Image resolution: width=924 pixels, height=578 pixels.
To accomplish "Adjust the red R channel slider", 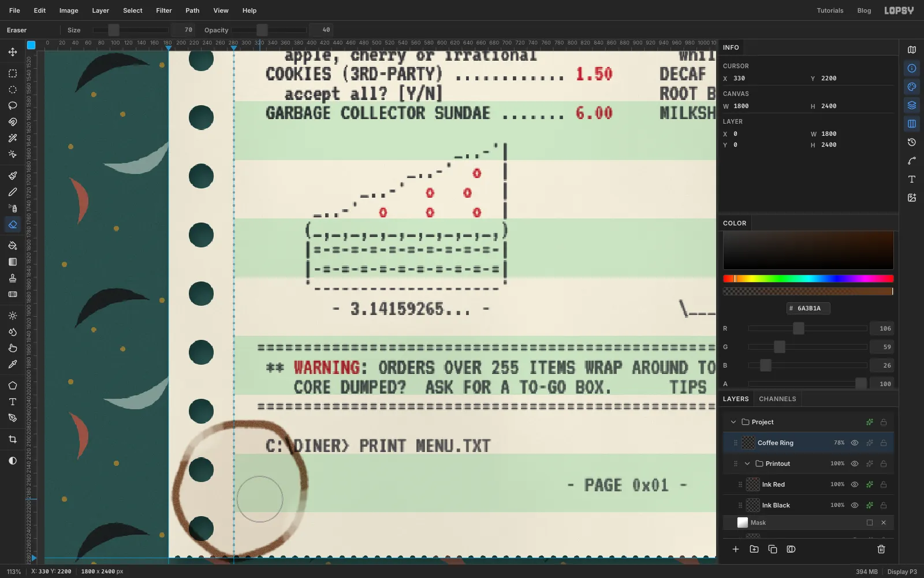I will [807, 328].
